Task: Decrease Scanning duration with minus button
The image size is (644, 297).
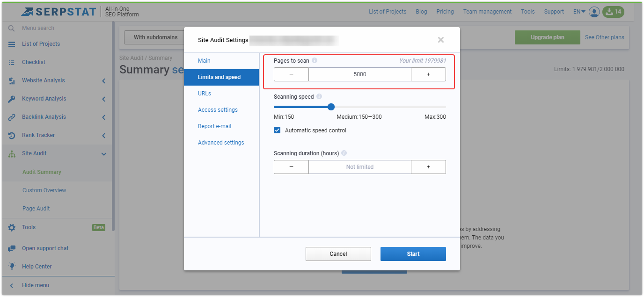Action: (x=291, y=167)
